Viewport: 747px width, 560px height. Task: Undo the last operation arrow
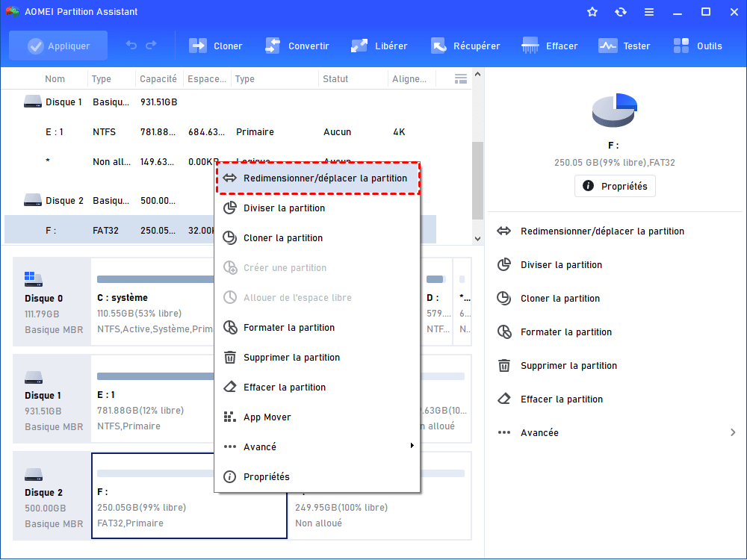(131, 46)
